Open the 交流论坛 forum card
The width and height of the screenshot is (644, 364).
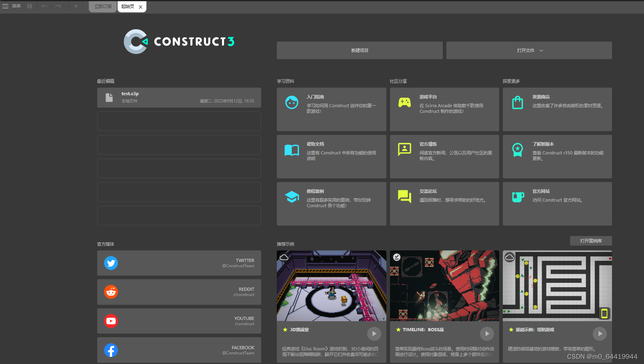[x=444, y=204]
